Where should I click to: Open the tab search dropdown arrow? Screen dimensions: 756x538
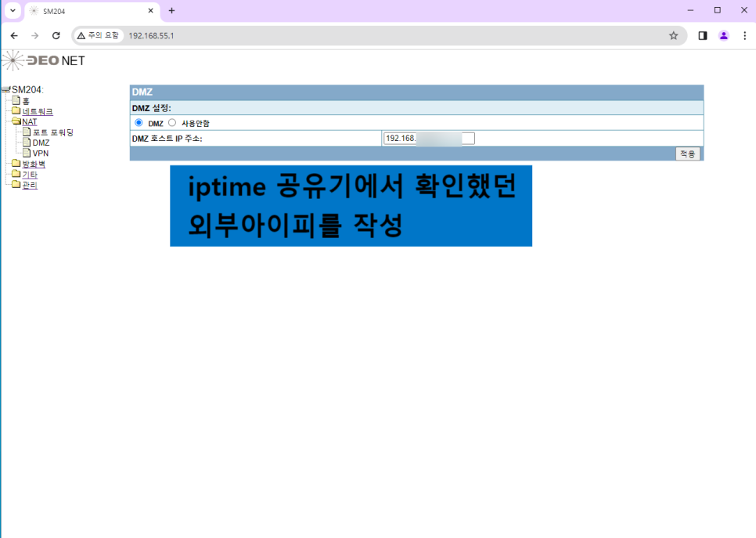(x=13, y=11)
